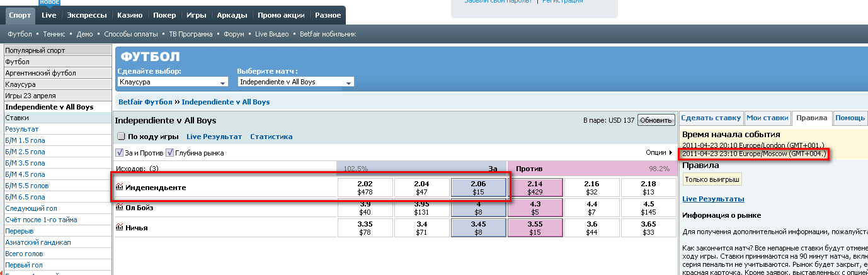Open the Экспрессы tab
This screenshot has height=275, width=868.
(x=87, y=15)
